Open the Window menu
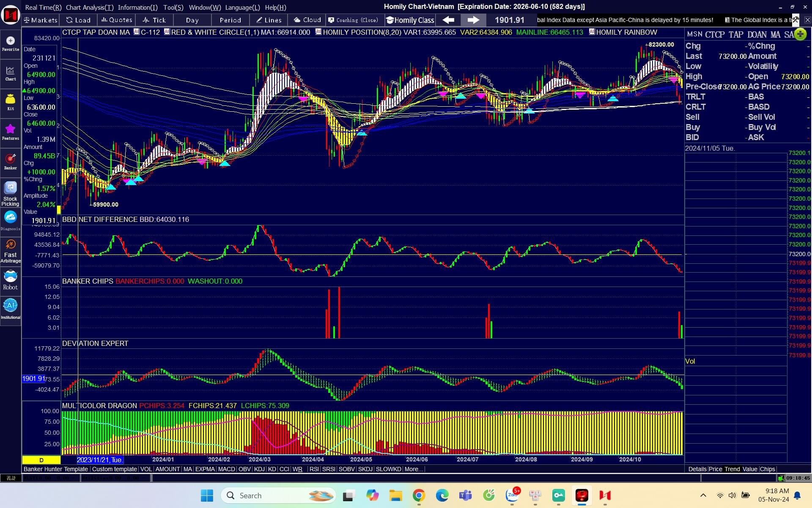Screen dimensions: 812x508 click(x=205, y=7)
